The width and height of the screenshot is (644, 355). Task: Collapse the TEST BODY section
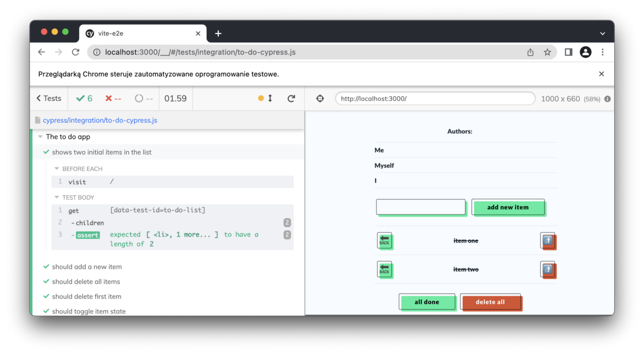(x=74, y=197)
